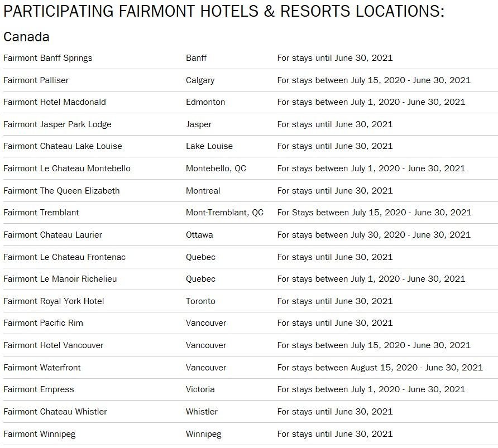Click Fairmont Chateau Whistler entry
Viewport: 498px width, 448px height.
coord(55,412)
